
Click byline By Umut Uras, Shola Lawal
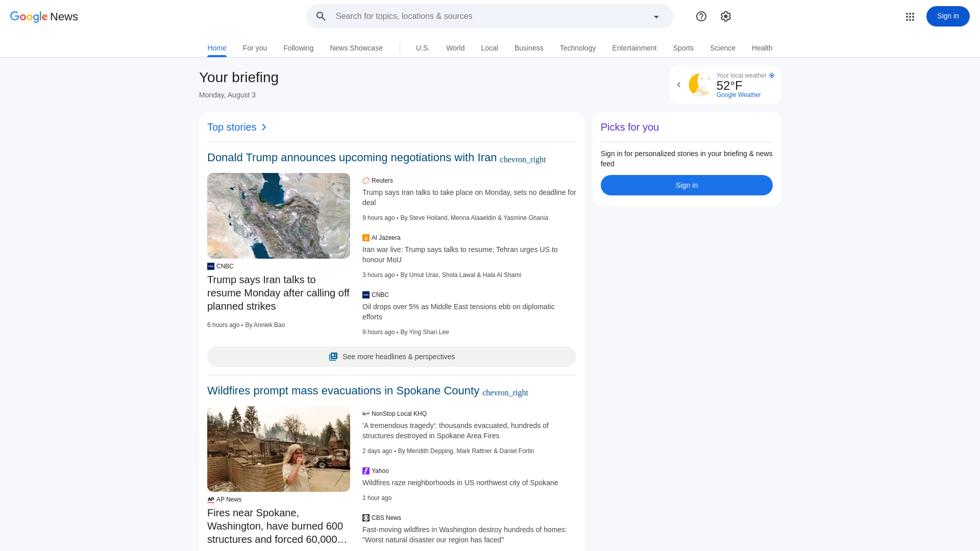(460, 275)
